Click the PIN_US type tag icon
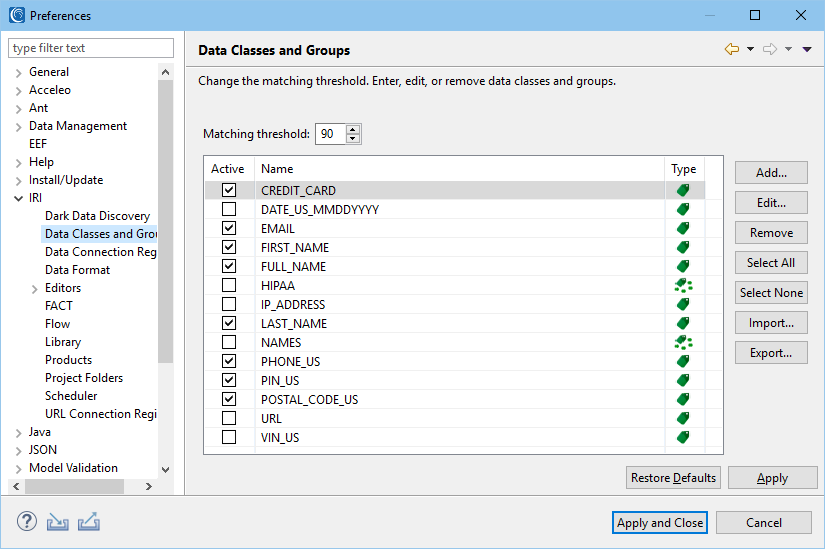 tap(683, 380)
